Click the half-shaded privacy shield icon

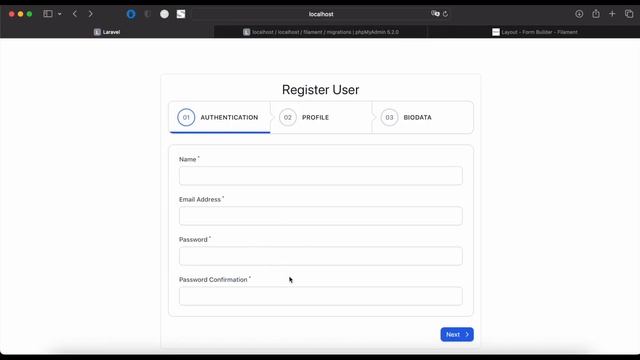(147, 14)
